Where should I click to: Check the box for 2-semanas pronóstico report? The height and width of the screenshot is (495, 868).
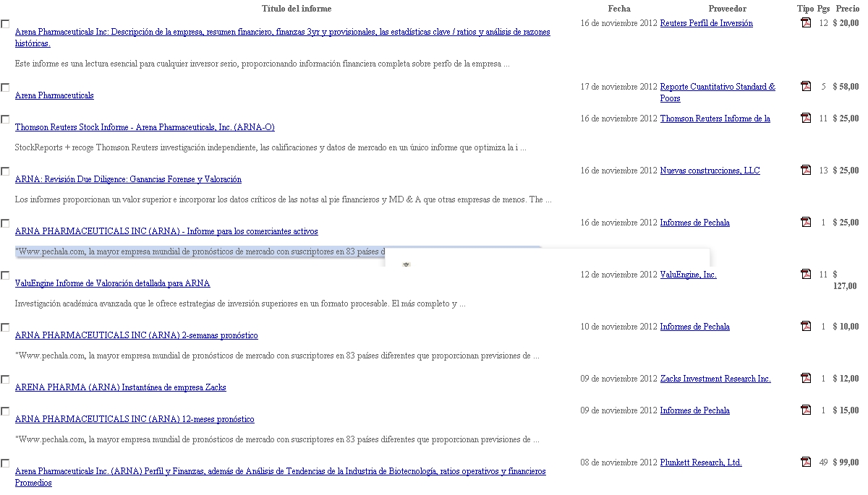point(5,327)
